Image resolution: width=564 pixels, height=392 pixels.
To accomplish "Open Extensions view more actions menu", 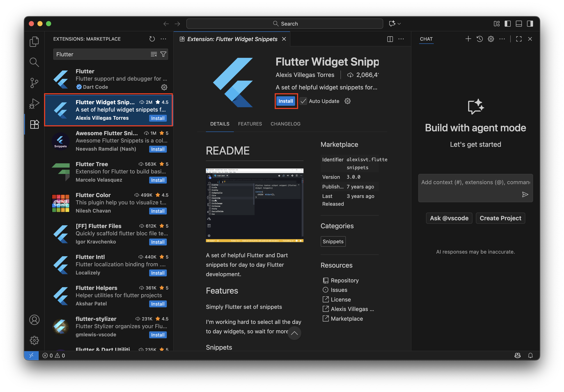I will (163, 39).
